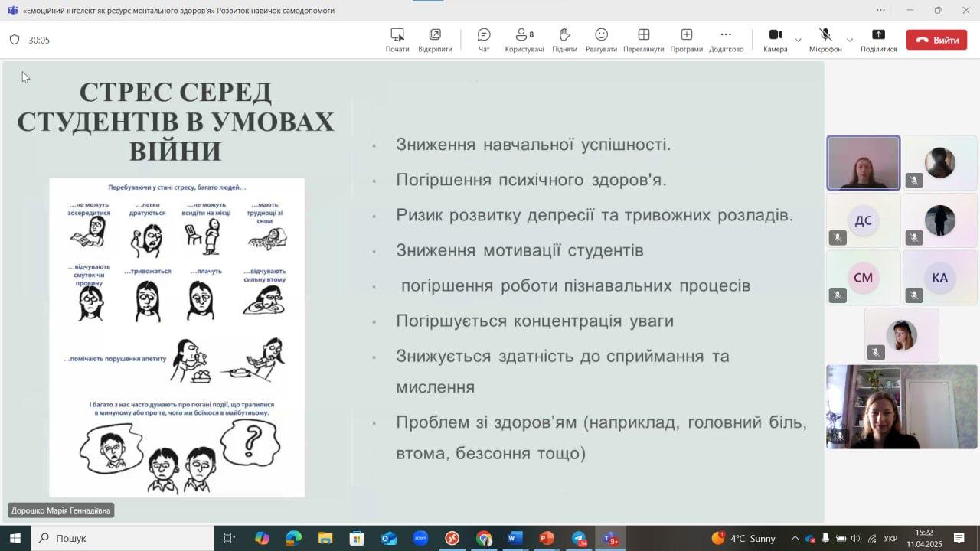The height and width of the screenshot is (551, 980).
Task: Share screen with Поділитися
Action: (878, 40)
